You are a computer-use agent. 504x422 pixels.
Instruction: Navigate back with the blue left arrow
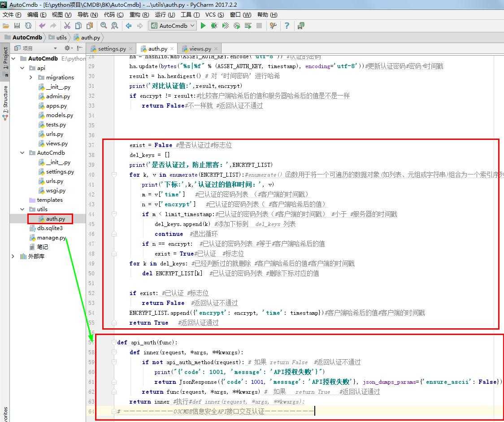[x=129, y=26]
